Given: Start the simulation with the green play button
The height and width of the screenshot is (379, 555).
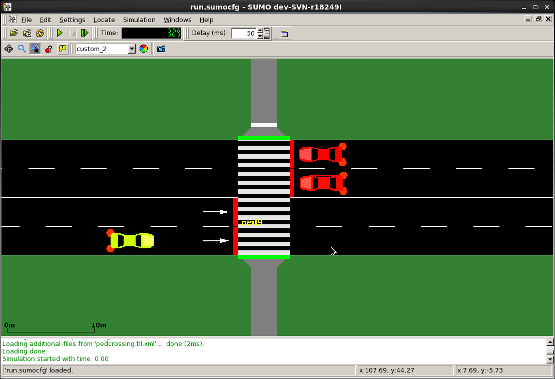Looking at the screenshot, I should (59, 33).
